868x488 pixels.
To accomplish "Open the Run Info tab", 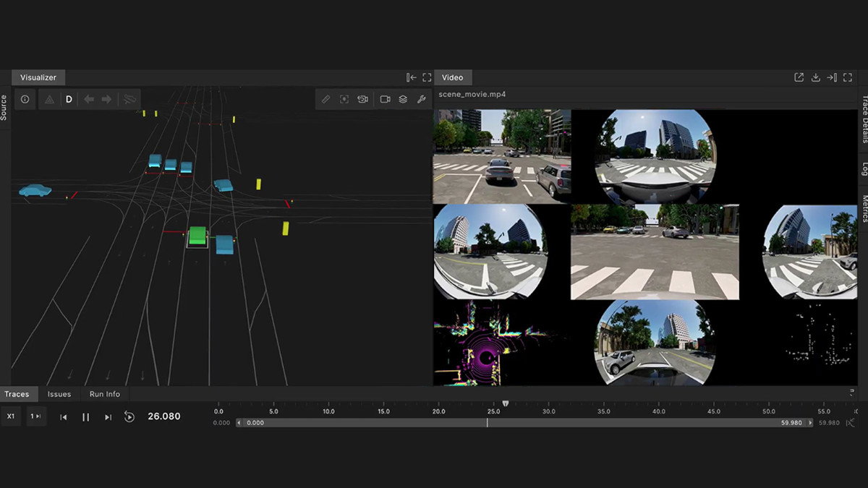I will coord(105,394).
